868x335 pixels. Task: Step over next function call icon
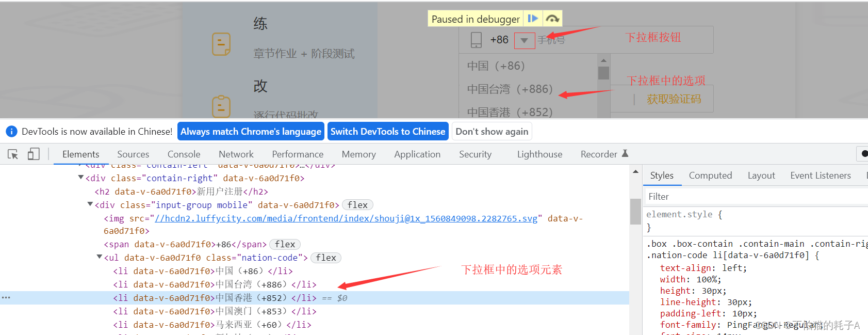[552, 19]
